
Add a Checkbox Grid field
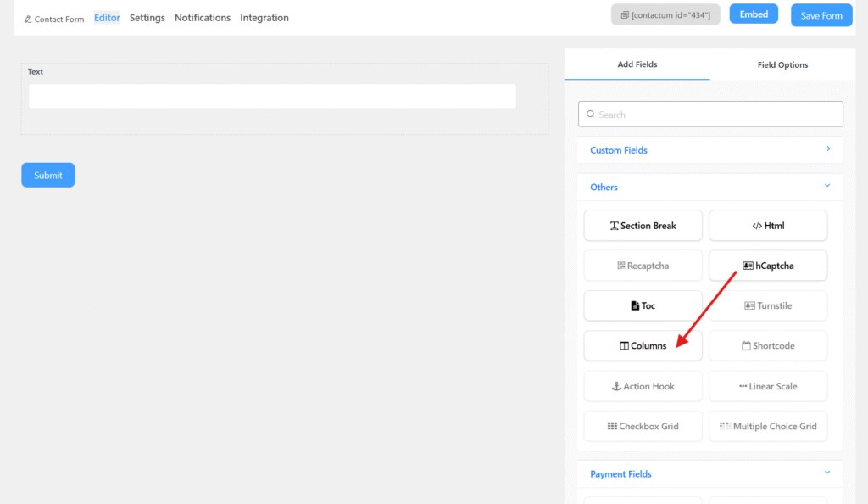click(x=643, y=426)
